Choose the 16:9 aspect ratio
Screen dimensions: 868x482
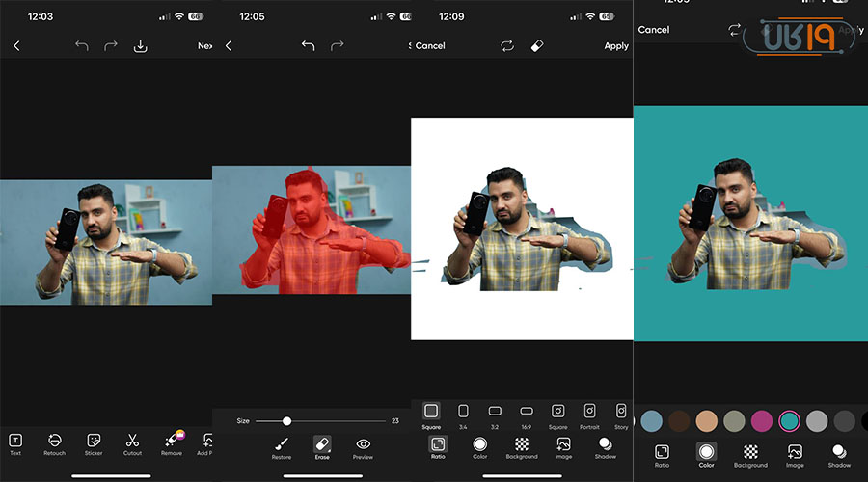[x=527, y=413]
